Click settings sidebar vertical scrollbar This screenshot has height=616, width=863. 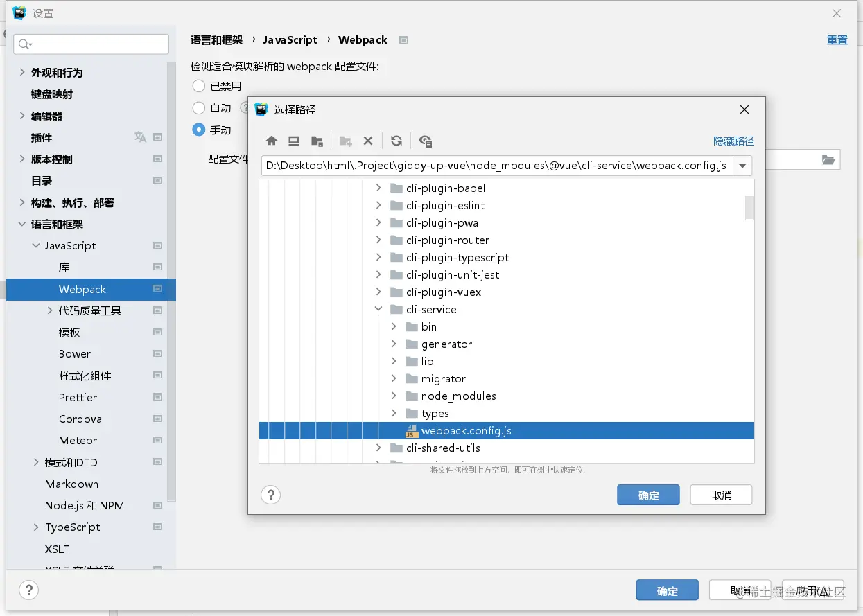(171, 281)
